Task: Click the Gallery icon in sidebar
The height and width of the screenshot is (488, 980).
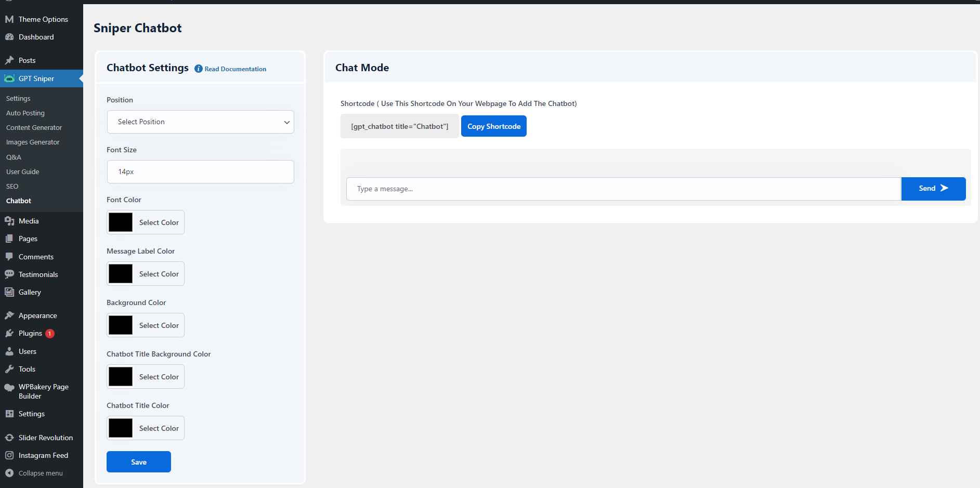Action: click(9, 292)
